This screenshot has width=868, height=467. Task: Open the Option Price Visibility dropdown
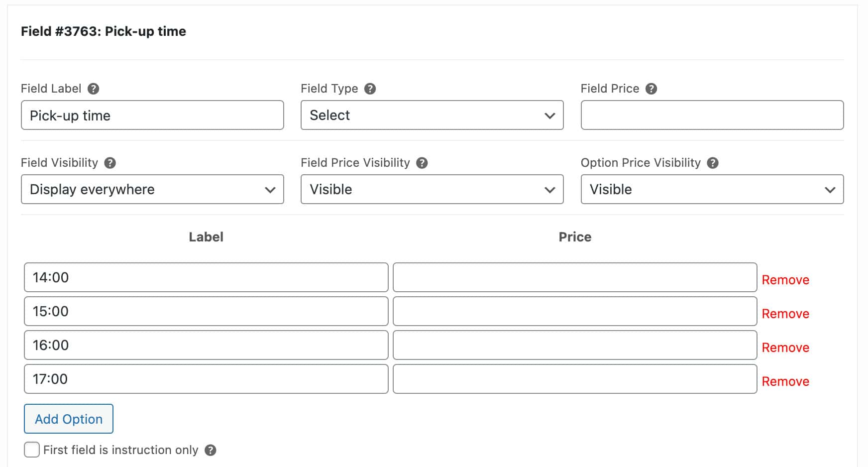tap(712, 189)
